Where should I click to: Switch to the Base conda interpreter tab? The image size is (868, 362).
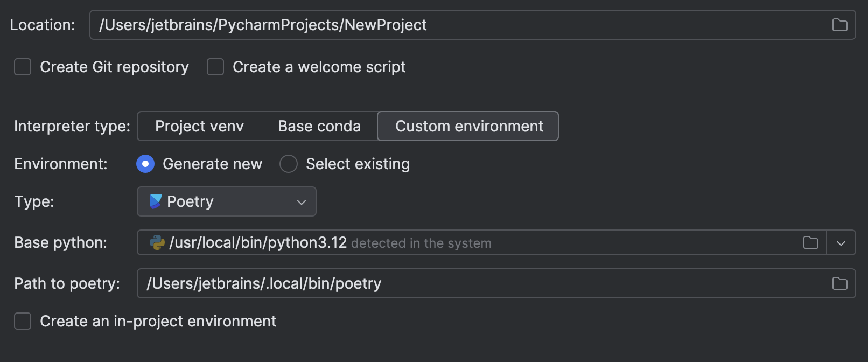319,126
